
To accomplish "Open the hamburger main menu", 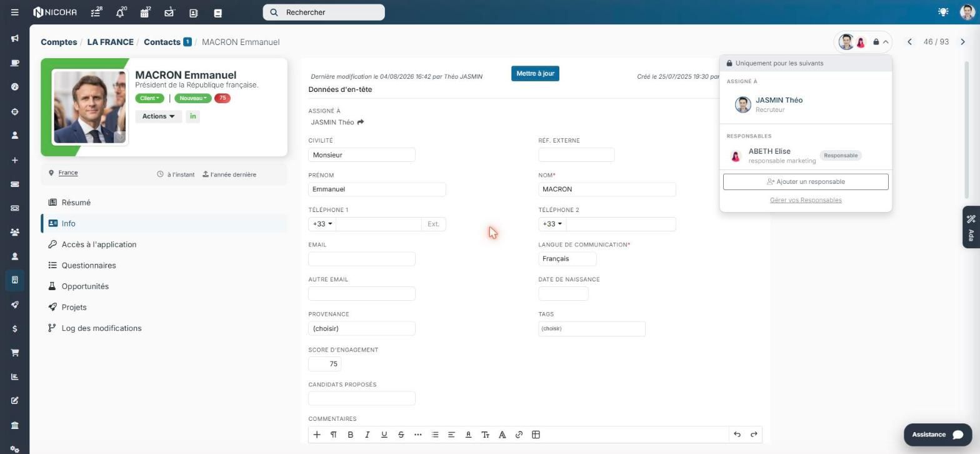I will [15, 13].
